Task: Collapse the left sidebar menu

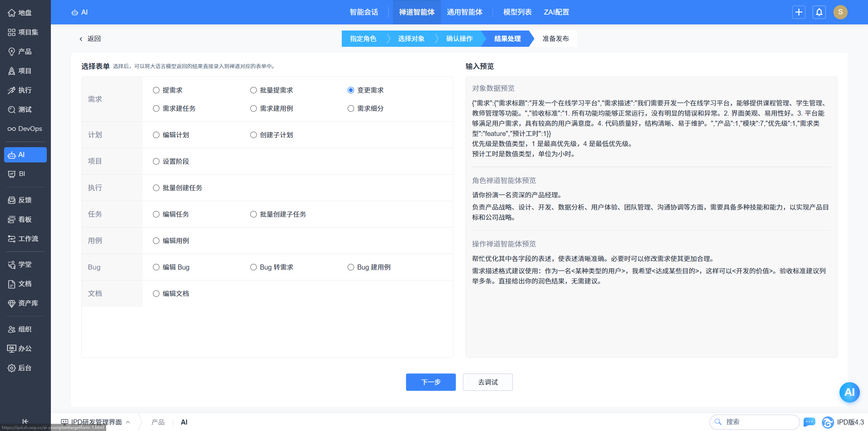Action: pos(25,421)
